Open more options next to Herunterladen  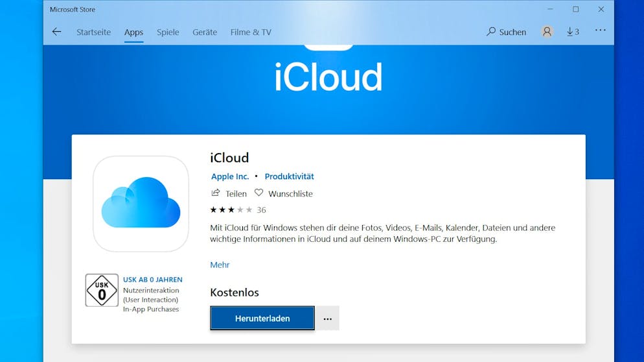point(327,318)
